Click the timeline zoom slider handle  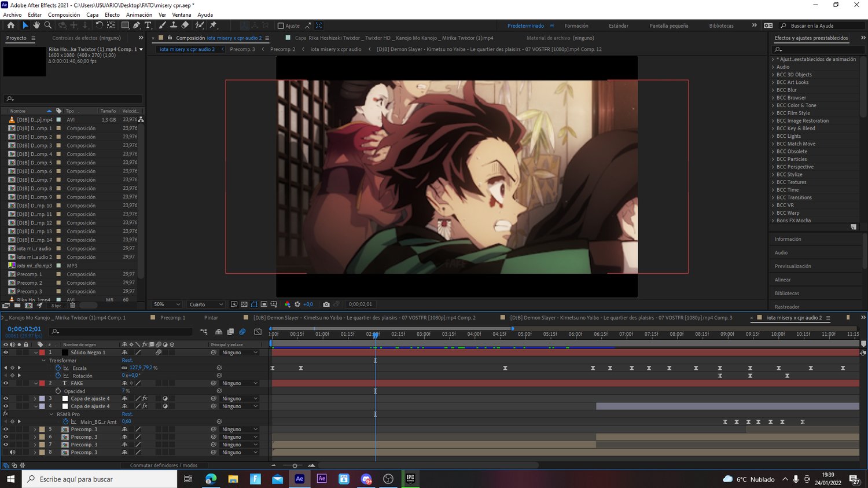pyautogui.click(x=295, y=465)
